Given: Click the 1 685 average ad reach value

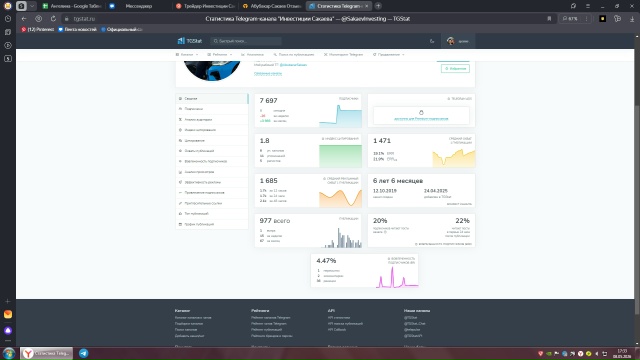Looking at the screenshot, I should 268,180.
